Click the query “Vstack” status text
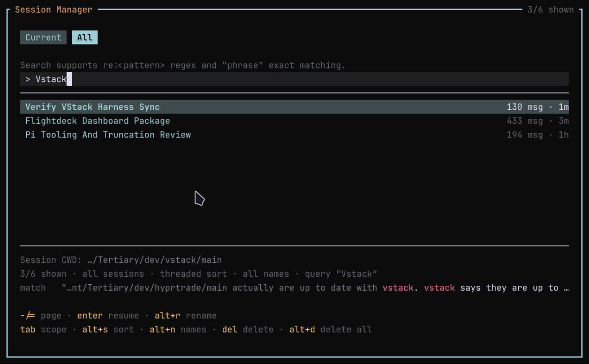Screen dimensions: 589x364 pos(341,274)
